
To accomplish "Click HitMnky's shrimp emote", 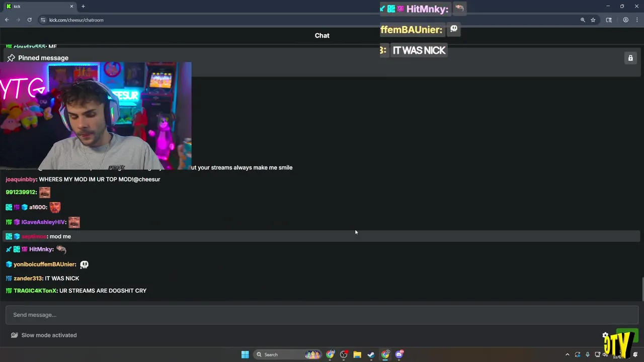I will (61, 249).
